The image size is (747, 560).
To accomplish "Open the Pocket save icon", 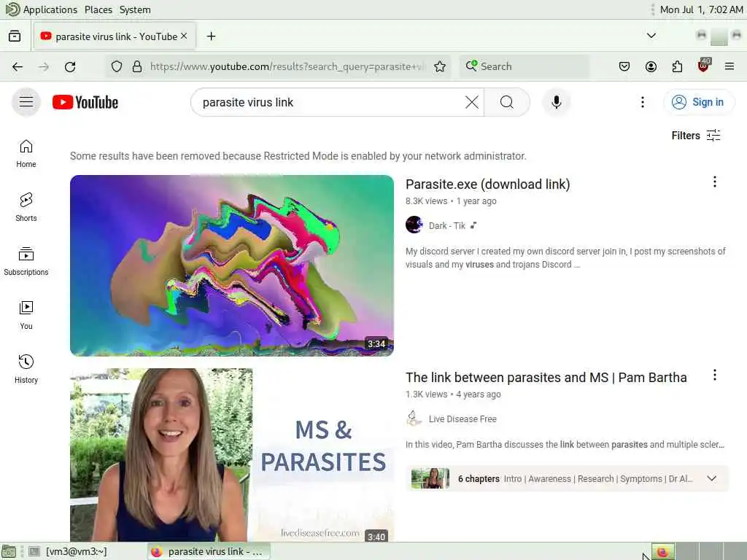I will (624, 66).
